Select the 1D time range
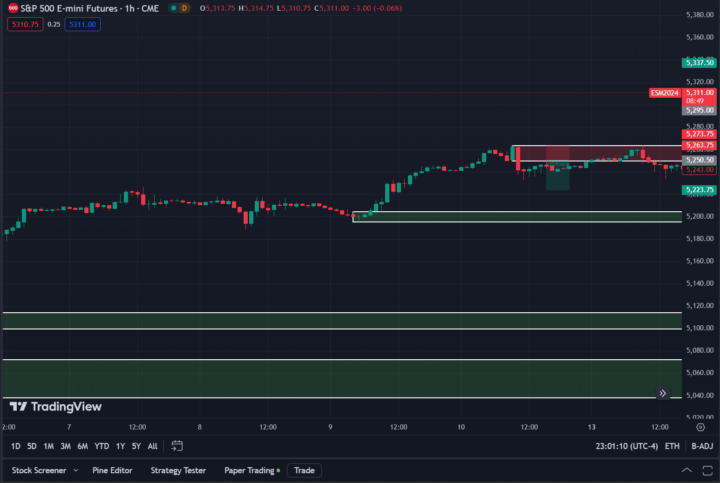The height and width of the screenshot is (483, 720). [16, 446]
